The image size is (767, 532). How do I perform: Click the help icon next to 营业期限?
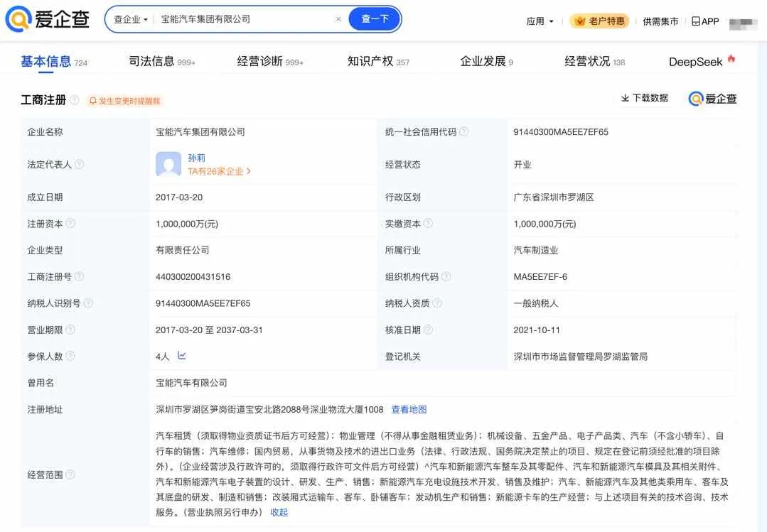point(70,330)
